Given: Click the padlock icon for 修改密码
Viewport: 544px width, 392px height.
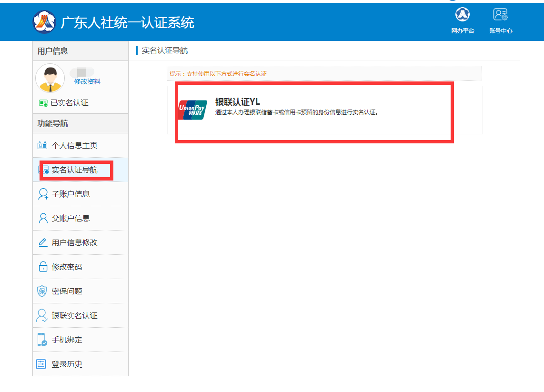Looking at the screenshot, I should click(42, 267).
